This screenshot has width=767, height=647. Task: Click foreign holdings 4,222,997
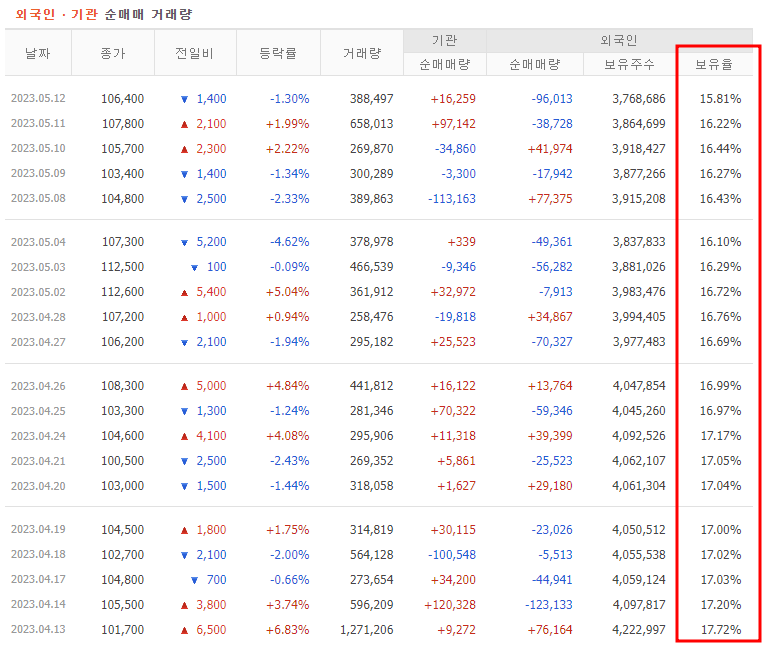tap(639, 629)
